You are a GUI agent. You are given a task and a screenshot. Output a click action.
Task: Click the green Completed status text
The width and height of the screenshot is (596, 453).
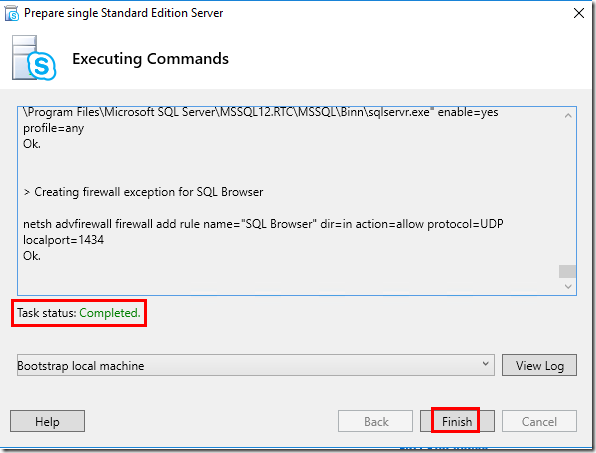(110, 313)
